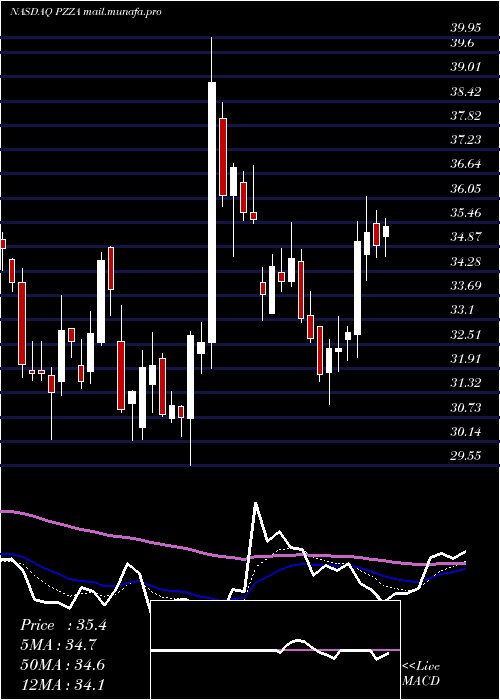Viewport: 500px width, 700px height.
Task: Select the 38.42 price axis label
Action: [x=466, y=92]
